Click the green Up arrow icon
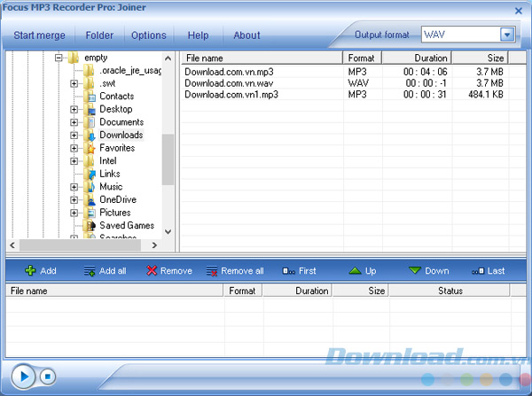Image resolution: width=532 pixels, height=396 pixels. [355, 270]
